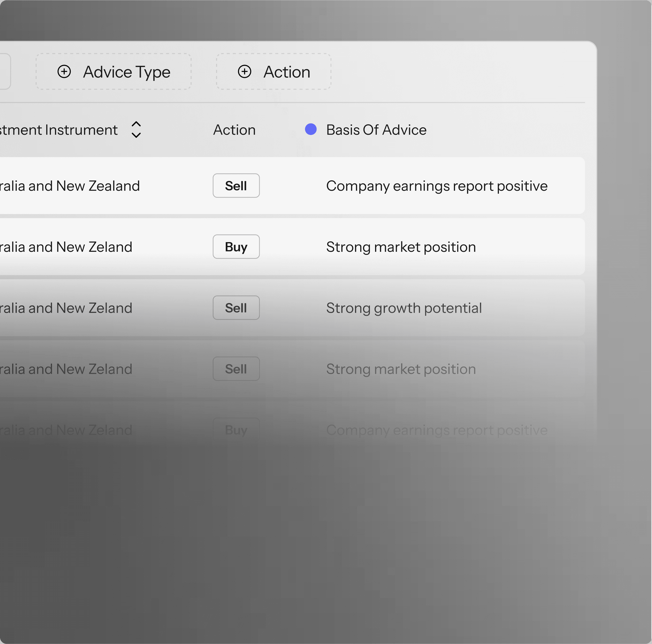Click the Buy tag in second row

click(x=236, y=247)
